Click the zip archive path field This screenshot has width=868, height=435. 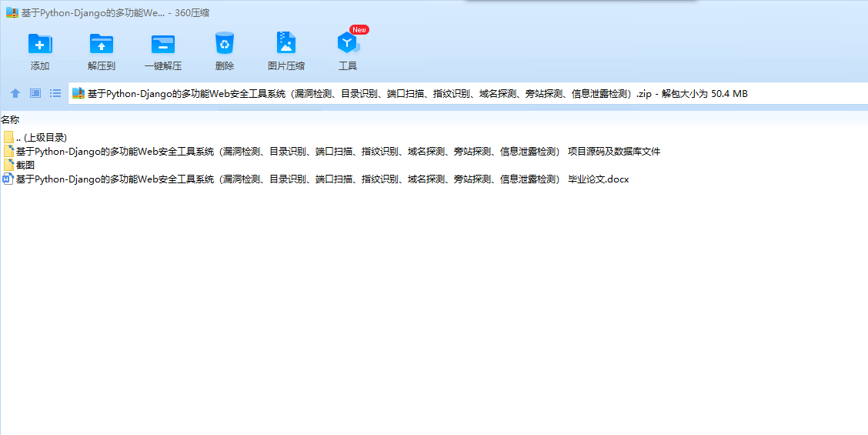(x=468, y=93)
